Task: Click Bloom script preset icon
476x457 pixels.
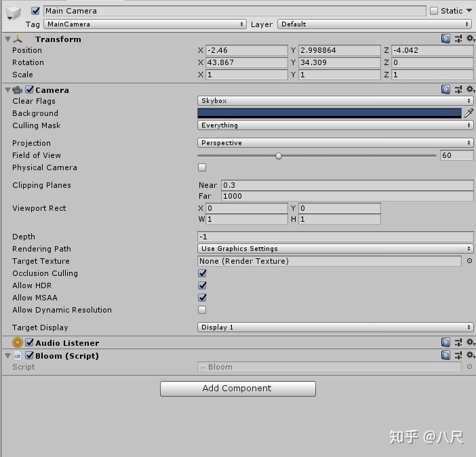Action: click(x=458, y=355)
